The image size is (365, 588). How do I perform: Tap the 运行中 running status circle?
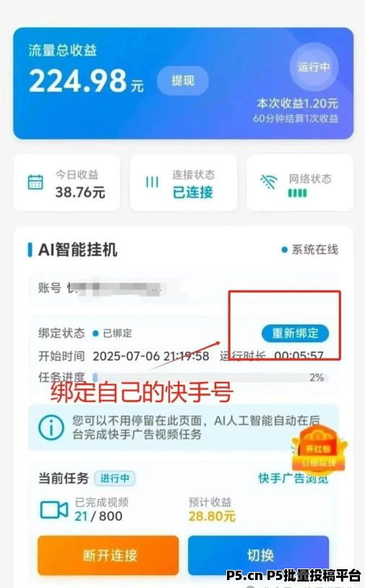pos(314,67)
